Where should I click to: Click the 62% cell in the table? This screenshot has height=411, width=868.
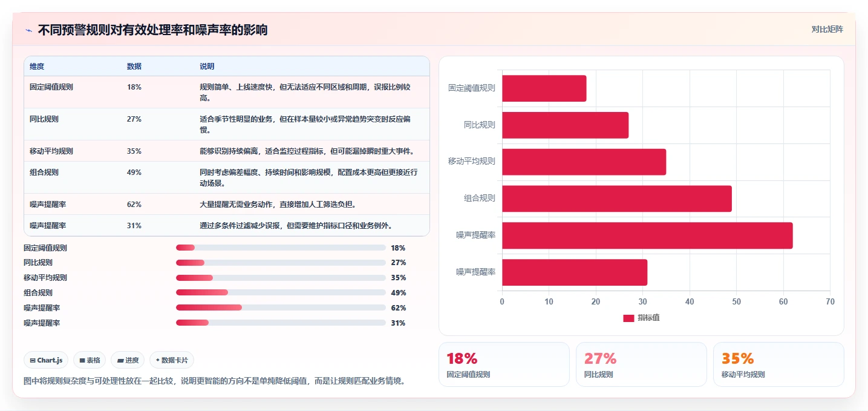[134, 205]
